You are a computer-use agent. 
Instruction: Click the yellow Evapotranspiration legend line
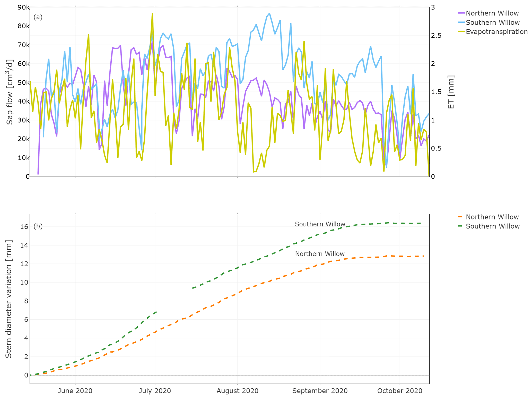pos(461,32)
